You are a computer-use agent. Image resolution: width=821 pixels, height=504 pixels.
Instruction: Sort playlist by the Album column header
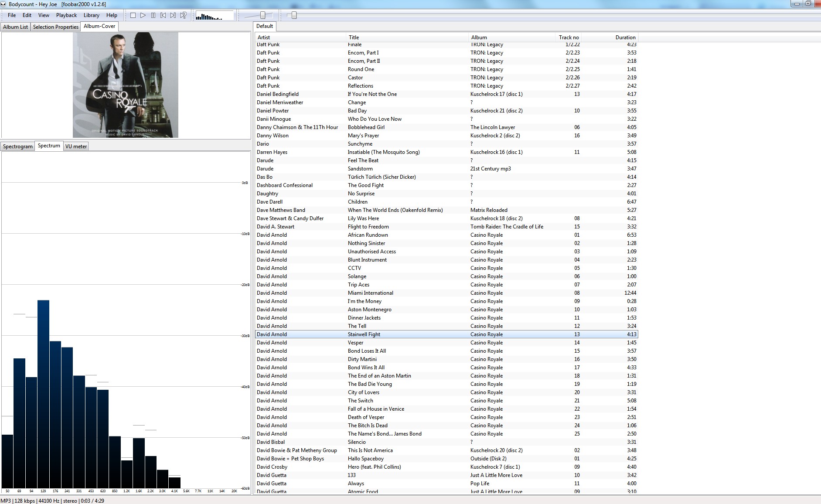[x=512, y=37]
